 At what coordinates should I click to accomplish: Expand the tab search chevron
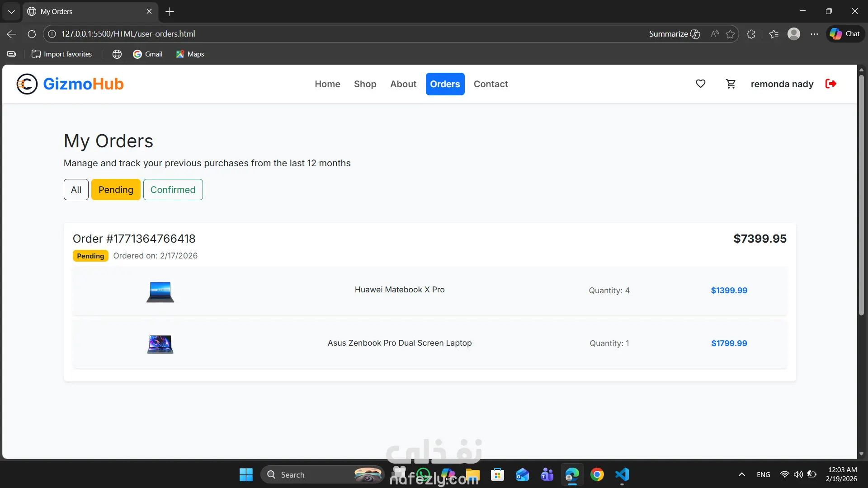(x=11, y=11)
